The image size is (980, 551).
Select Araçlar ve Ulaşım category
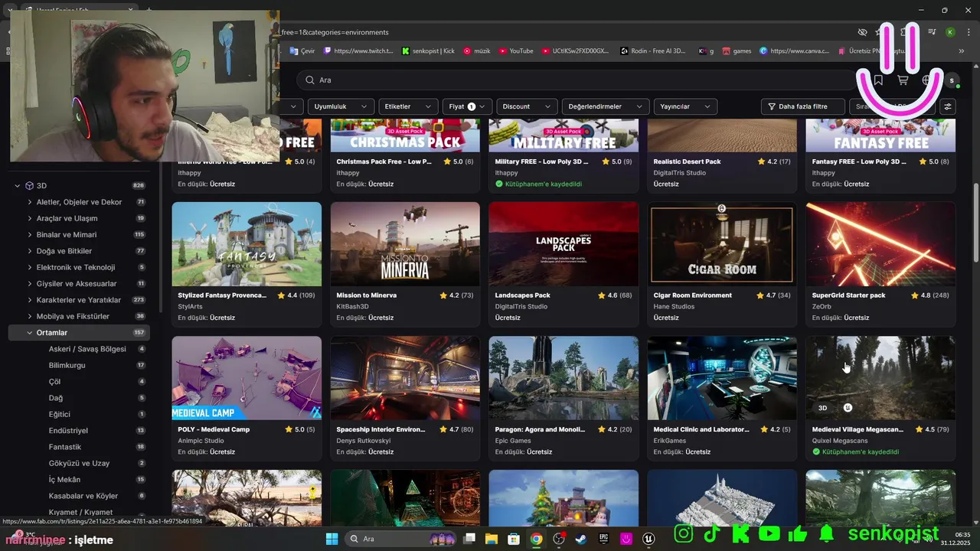click(x=67, y=218)
